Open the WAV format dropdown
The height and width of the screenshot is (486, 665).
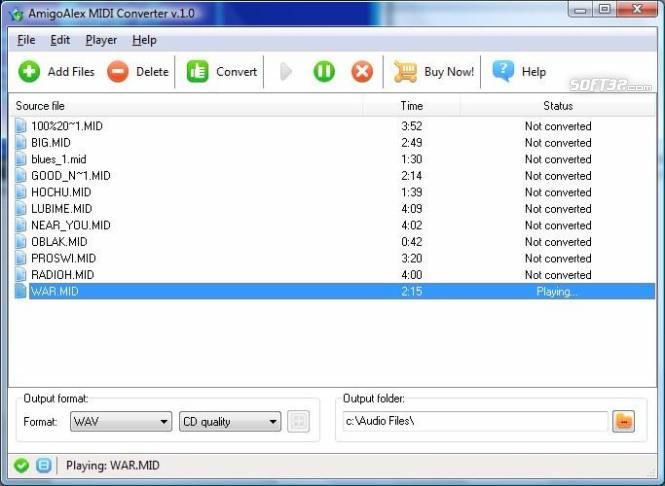pyautogui.click(x=121, y=422)
